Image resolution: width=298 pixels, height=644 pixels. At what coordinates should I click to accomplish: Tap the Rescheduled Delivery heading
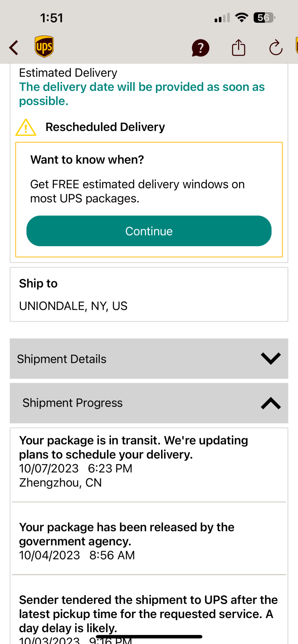coord(105,127)
